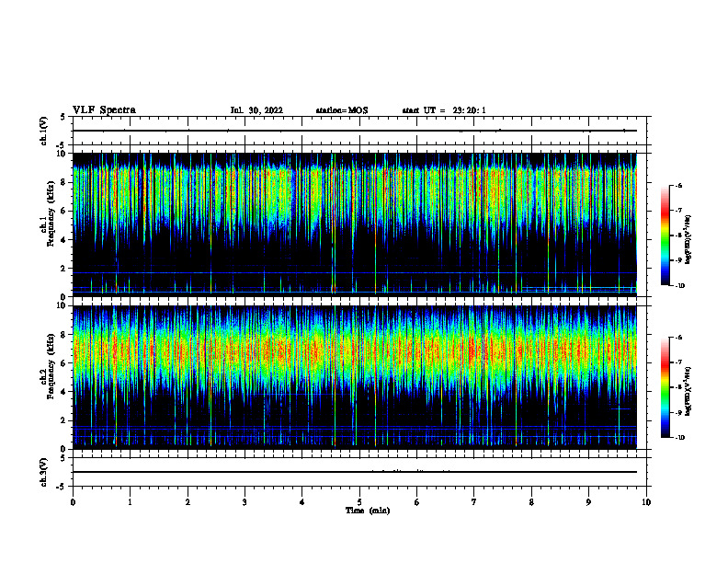Click the -6 tick on ch.1 colorbar
728x563 pixels.
pyautogui.click(x=679, y=185)
